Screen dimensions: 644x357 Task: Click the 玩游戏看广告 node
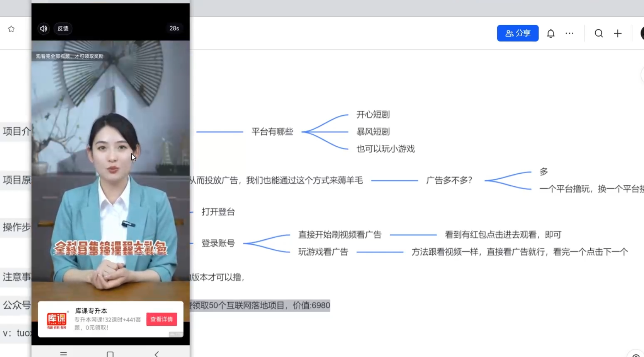pyautogui.click(x=323, y=252)
